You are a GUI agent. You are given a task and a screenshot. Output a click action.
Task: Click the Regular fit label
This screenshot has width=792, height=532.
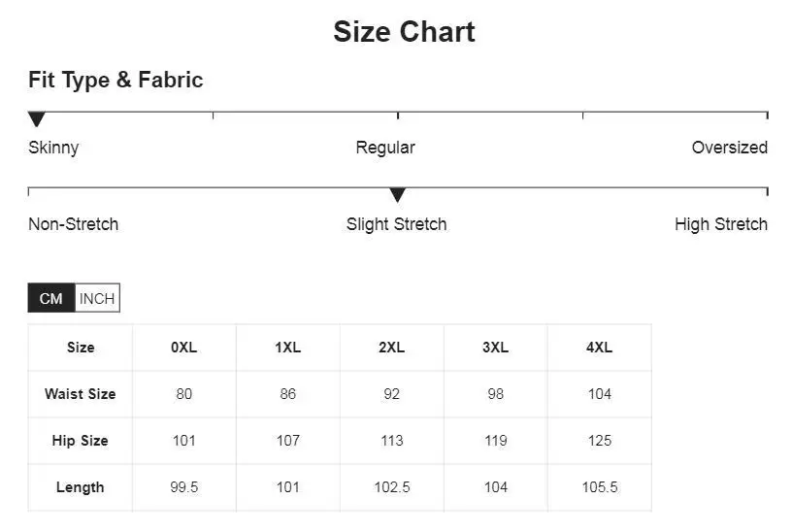[x=385, y=148]
